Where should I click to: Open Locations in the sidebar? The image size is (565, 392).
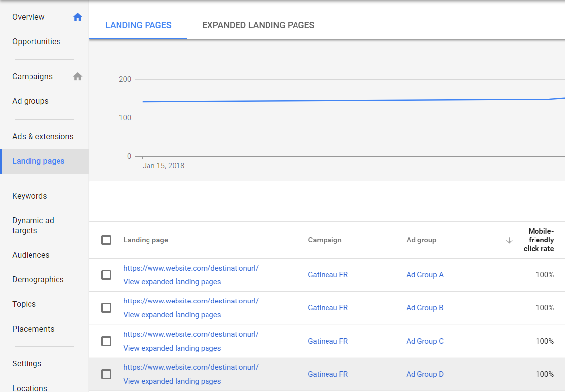(30, 388)
